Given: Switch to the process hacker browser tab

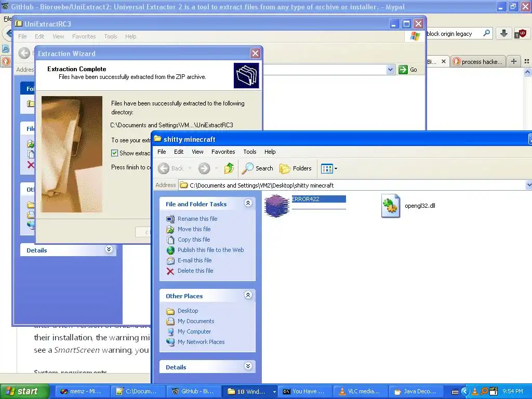Looking at the screenshot, I should tap(478, 61).
